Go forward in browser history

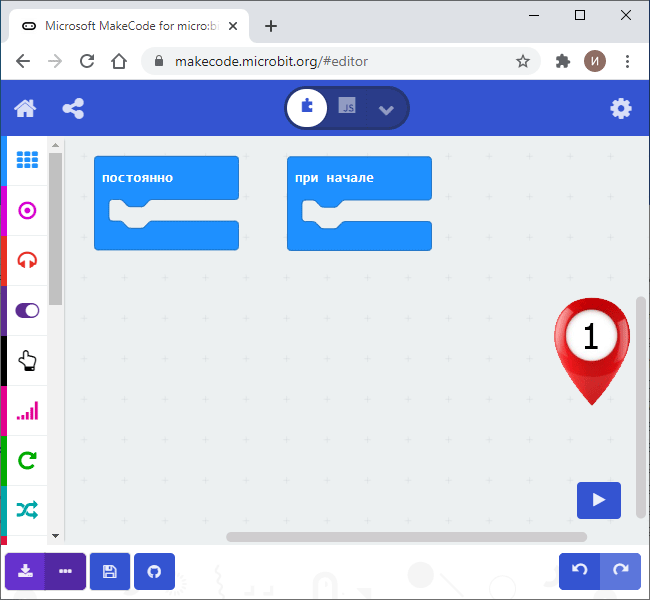(55, 61)
